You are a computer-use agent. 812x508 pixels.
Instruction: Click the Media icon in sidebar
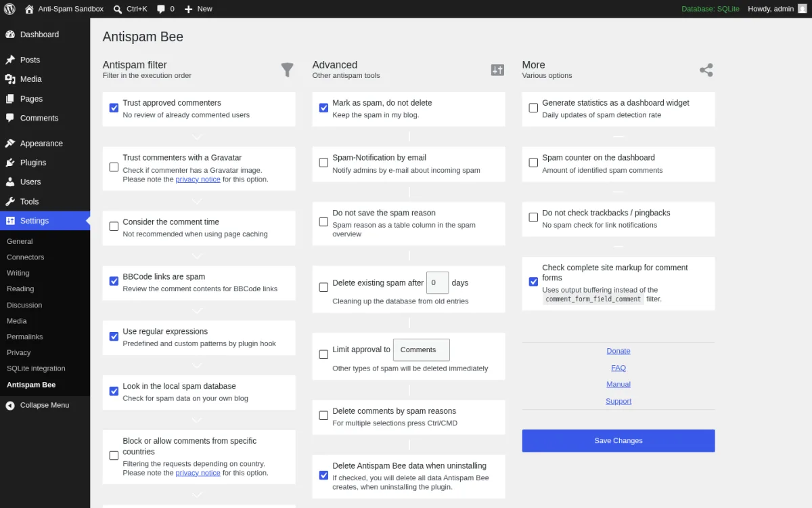pyautogui.click(x=10, y=79)
